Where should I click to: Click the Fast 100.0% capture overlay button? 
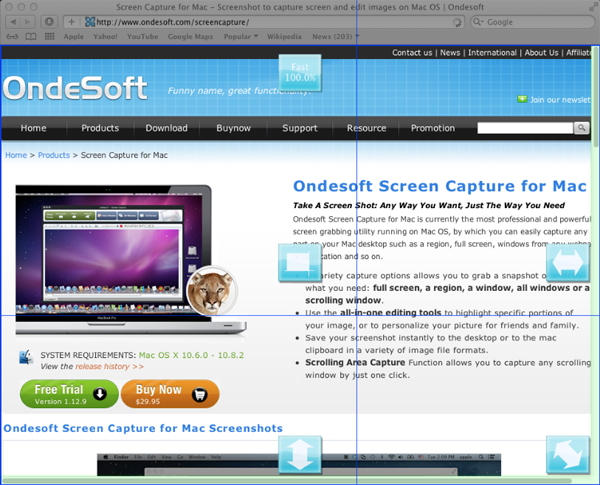[x=300, y=73]
